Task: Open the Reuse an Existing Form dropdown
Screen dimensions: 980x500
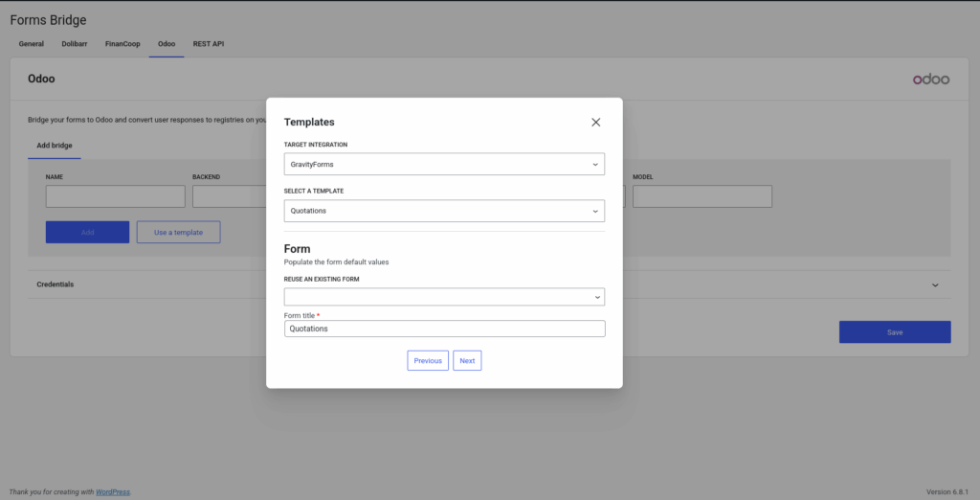Action: pos(444,297)
